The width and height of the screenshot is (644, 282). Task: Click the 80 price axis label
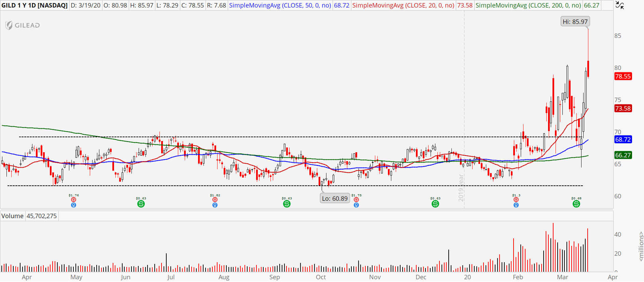618,68
